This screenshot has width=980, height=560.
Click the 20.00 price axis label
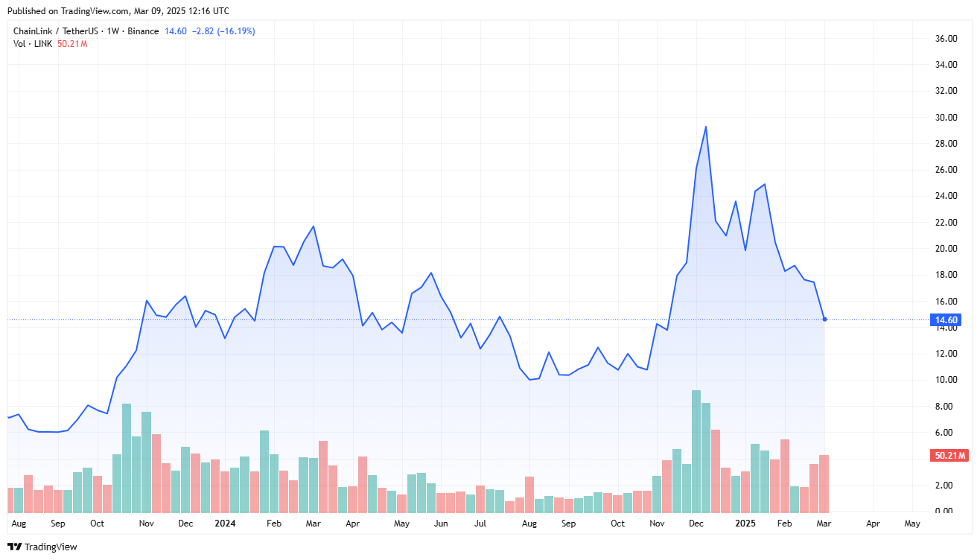(x=946, y=249)
